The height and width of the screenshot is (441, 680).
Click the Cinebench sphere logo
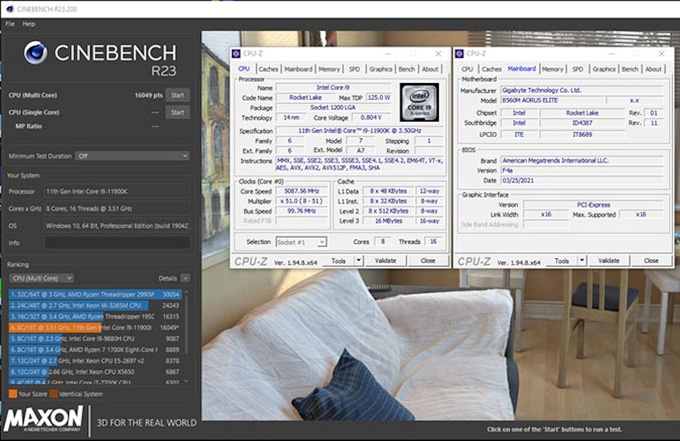click(x=36, y=52)
